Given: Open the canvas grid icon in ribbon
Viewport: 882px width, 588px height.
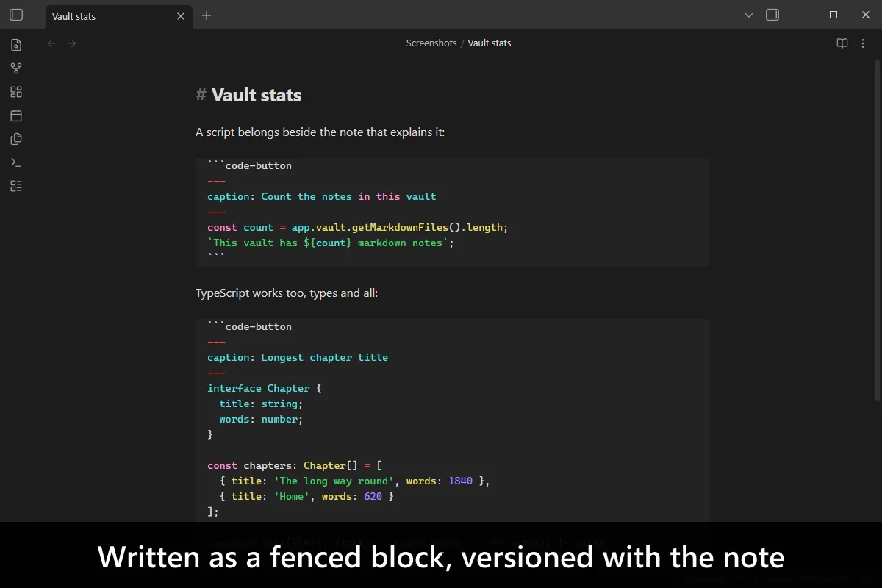Looking at the screenshot, I should 16,92.
